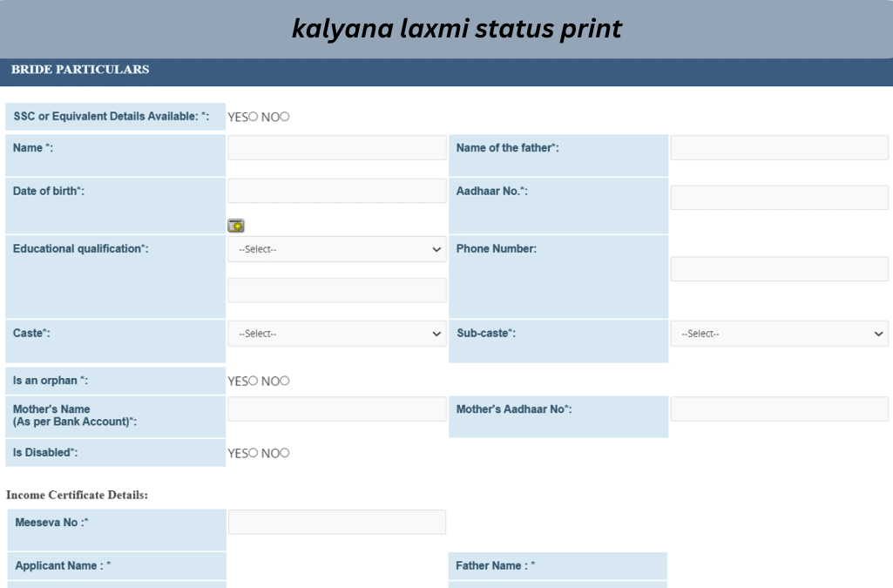The width and height of the screenshot is (893, 588).
Task: Focus the Mother's Aadhaar No field
Action: tap(779, 409)
